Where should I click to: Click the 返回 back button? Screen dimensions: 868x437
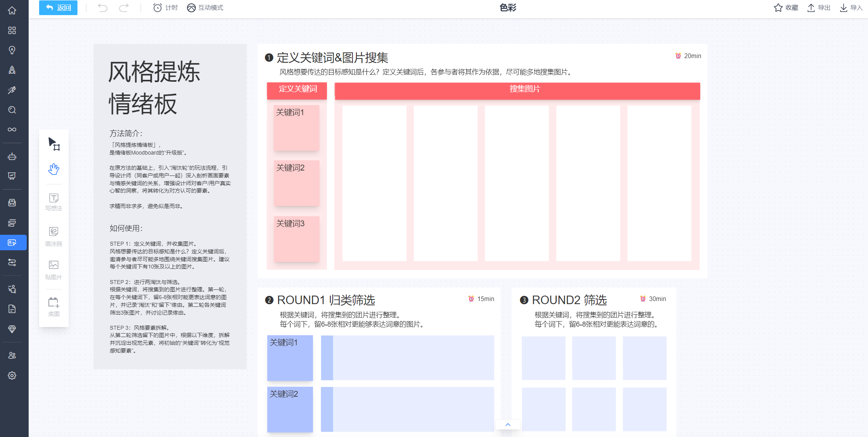tap(58, 7)
